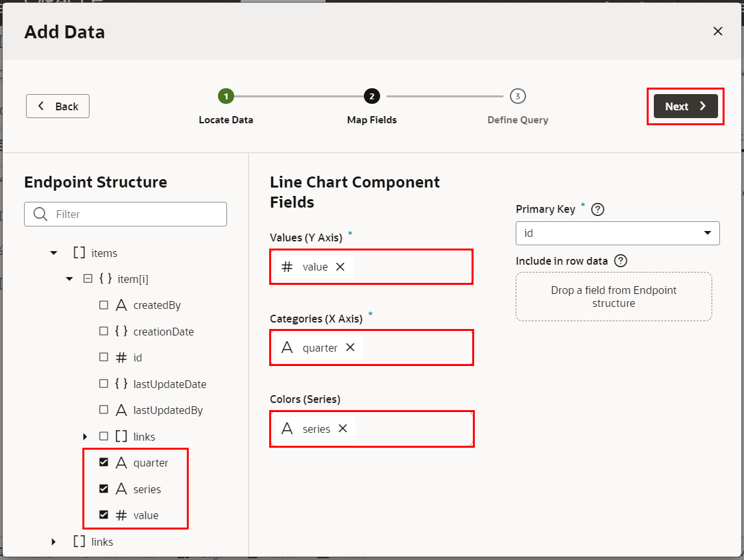
Task: Remove series from Colors with X icon
Action: point(343,429)
